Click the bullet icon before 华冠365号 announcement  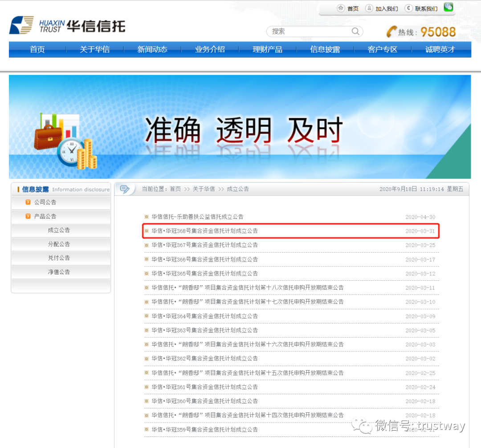pyautogui.click(x=147, y=274)
